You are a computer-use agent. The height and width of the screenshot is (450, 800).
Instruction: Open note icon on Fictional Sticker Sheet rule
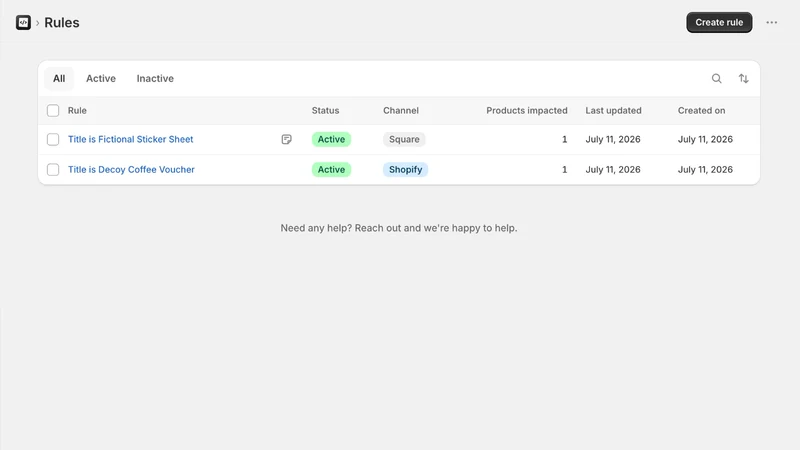click(286, 139)
